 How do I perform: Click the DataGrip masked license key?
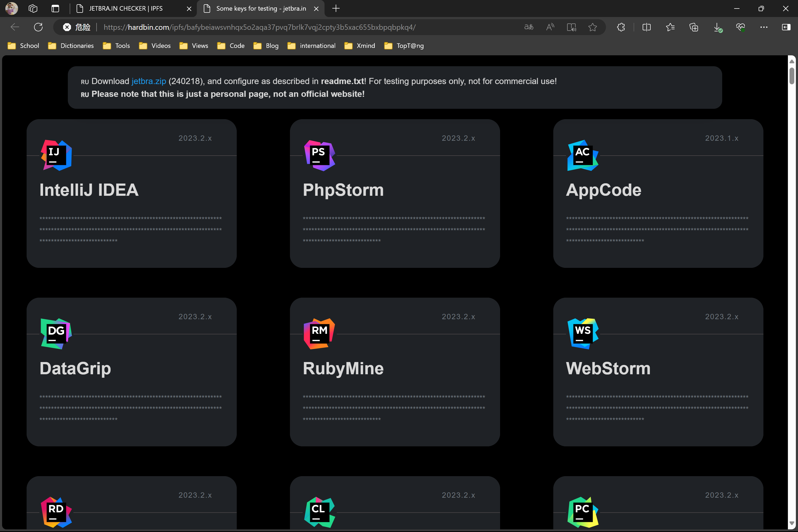131,408
